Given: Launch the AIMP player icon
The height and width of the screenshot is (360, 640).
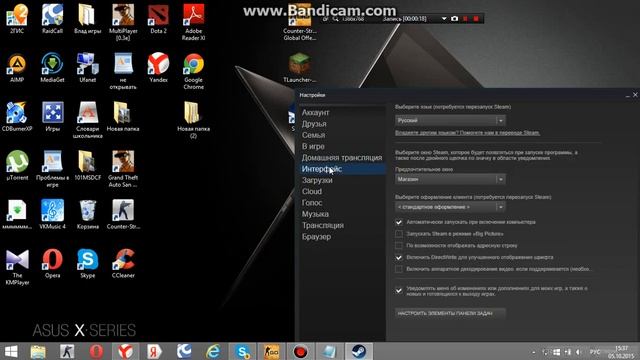Looking at the screenshot, I should (x=17, y=68).
